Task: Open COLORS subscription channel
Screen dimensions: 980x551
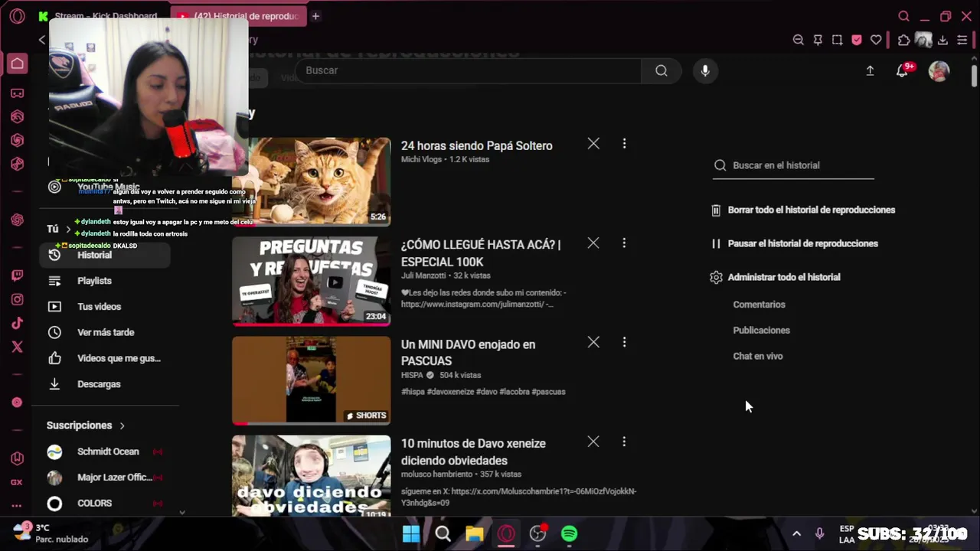Action: pos(105,504)
